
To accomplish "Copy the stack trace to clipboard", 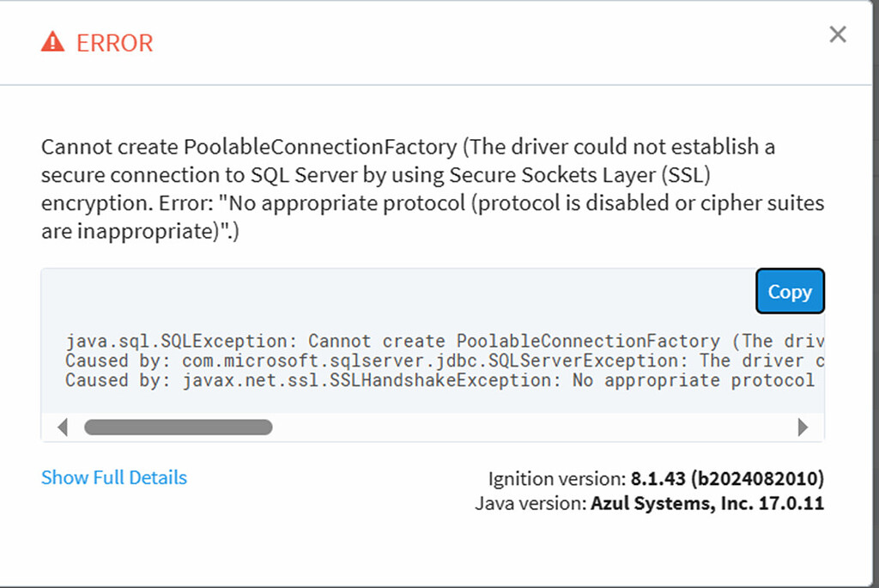I will [790, 291].
